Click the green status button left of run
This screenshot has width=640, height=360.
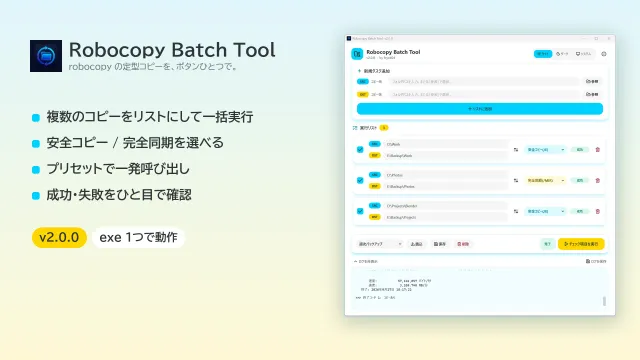[547, 244]
